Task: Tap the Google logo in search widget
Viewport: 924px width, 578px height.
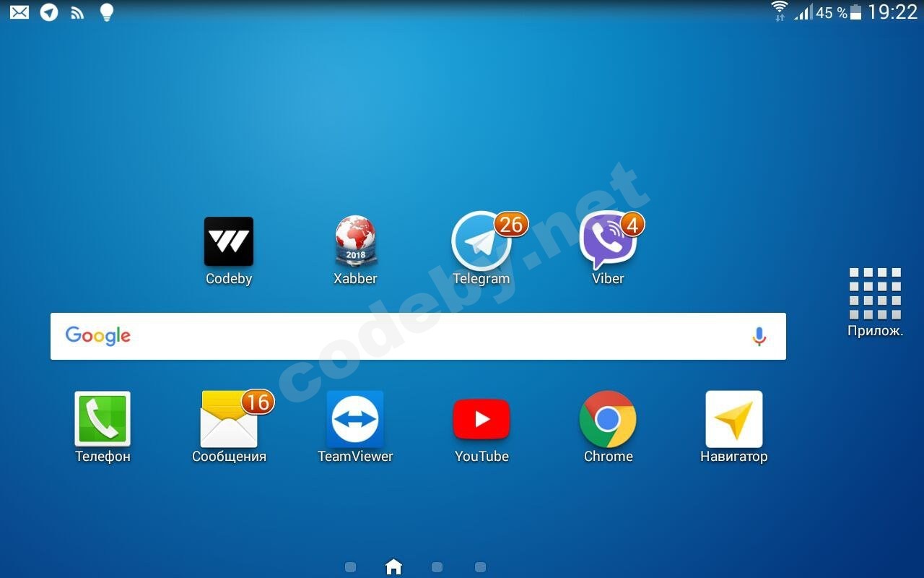Action: pyautogui.click(x=98, y=336)
